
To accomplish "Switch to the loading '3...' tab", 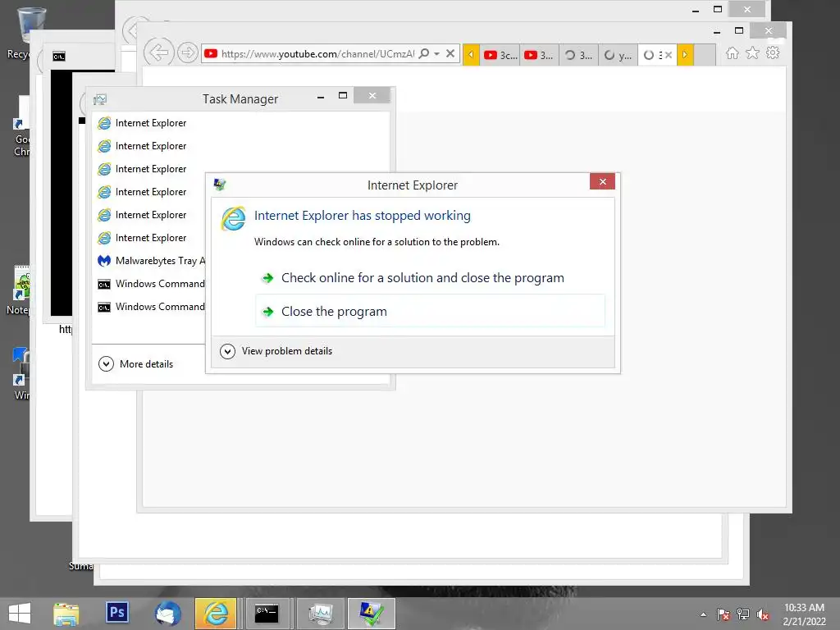I will (578, 55).
